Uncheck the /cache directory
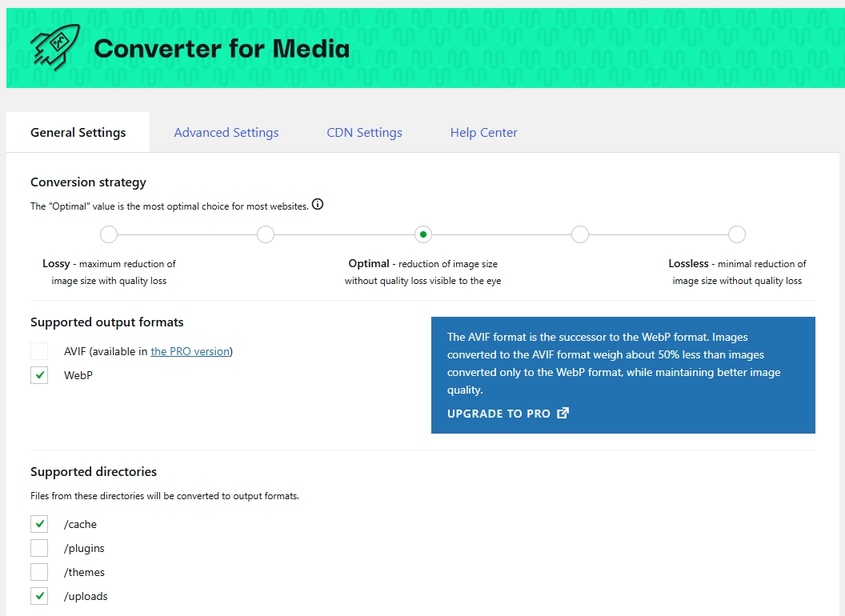 [38, 524]
